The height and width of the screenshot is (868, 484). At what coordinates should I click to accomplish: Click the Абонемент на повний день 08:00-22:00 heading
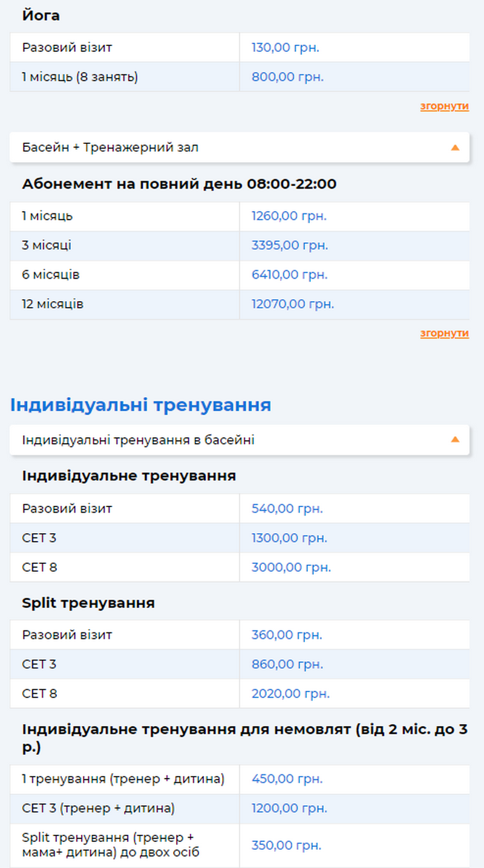179,184
